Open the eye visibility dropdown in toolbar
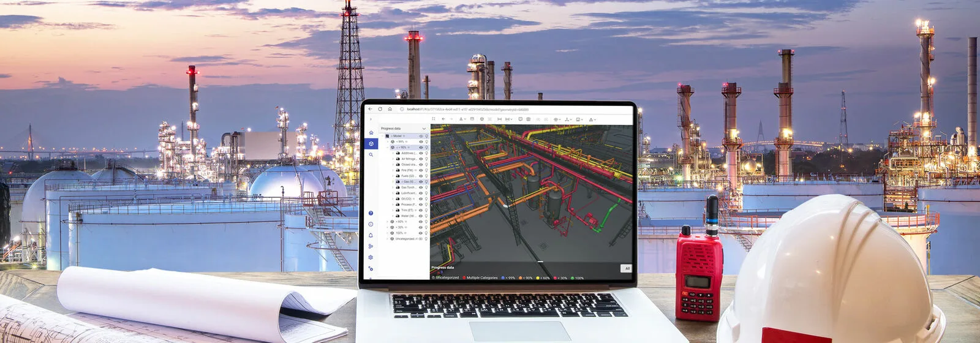 [x=557, y=119]
